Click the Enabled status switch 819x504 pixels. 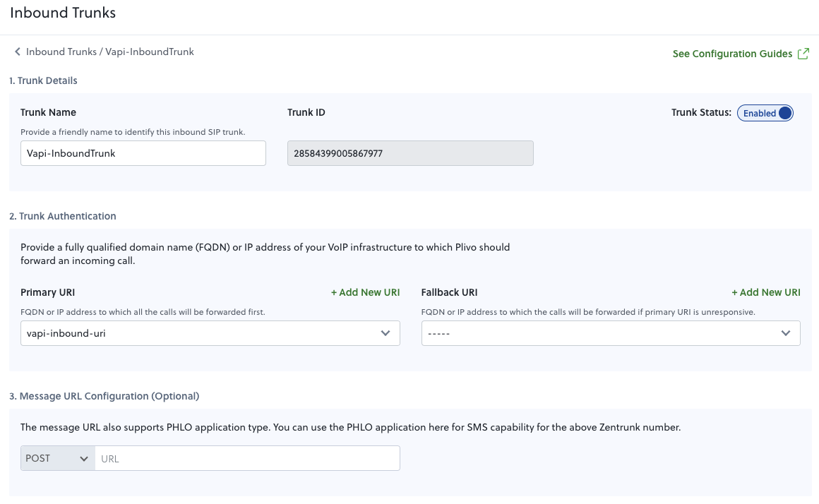click(765, 112)
